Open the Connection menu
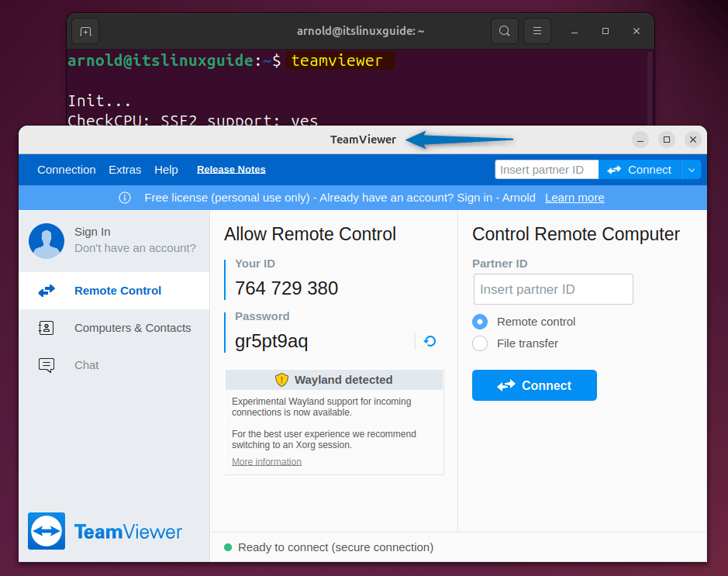728x576 pixels. (x=66, y=169)
